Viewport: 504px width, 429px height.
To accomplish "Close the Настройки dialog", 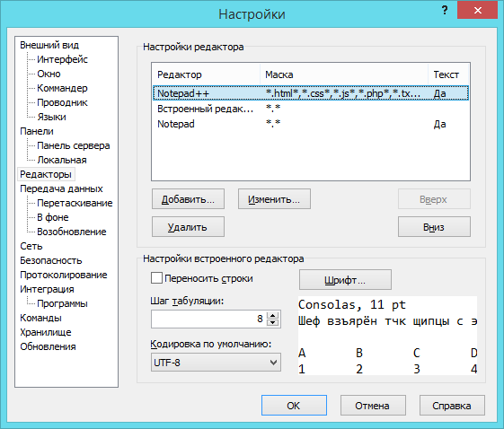I will [x=478, y=10].
